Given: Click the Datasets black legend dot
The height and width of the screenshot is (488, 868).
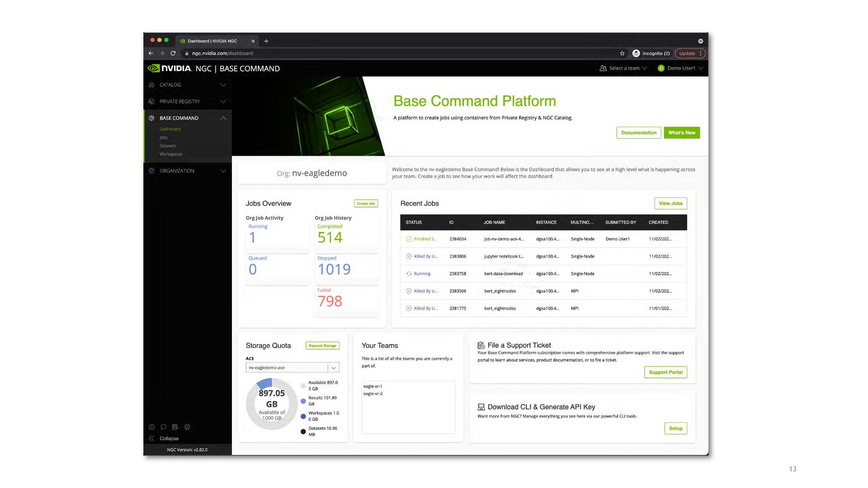Looking at the screenshot, I should 303,432.
